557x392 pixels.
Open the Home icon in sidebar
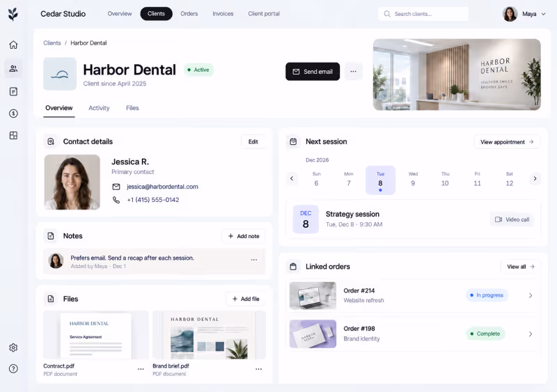pos(13,45)
